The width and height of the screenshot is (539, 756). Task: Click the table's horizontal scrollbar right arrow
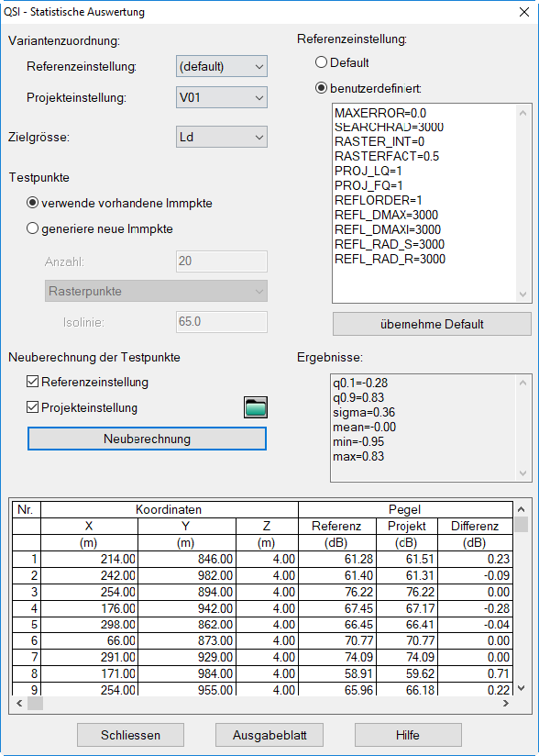[x=506, y=704]
